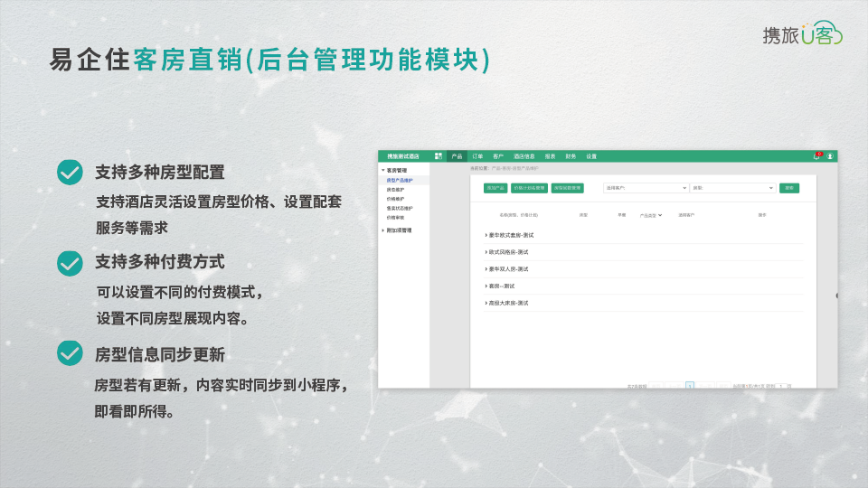Click the 携旅测试酒店 hotel name
The height and width of the screenshot is (488, 868).
[x=403, y=156]
